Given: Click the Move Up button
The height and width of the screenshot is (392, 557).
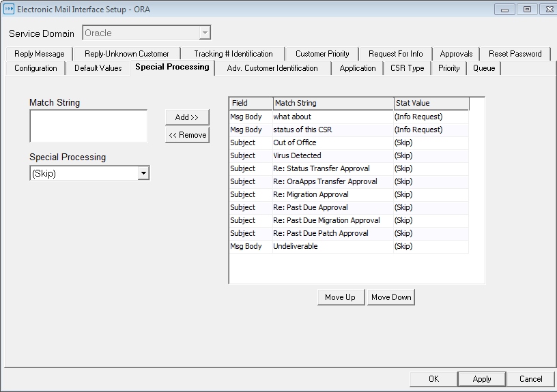Looking at the screenshot, I should [340, 297].
